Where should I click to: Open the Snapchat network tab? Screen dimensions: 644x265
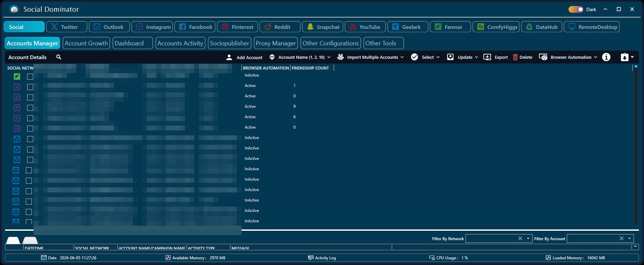323,27
